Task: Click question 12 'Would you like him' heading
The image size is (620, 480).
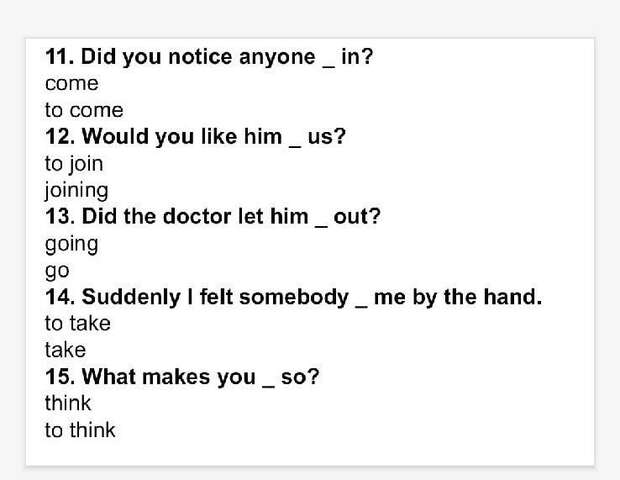Action: [195, 137]
